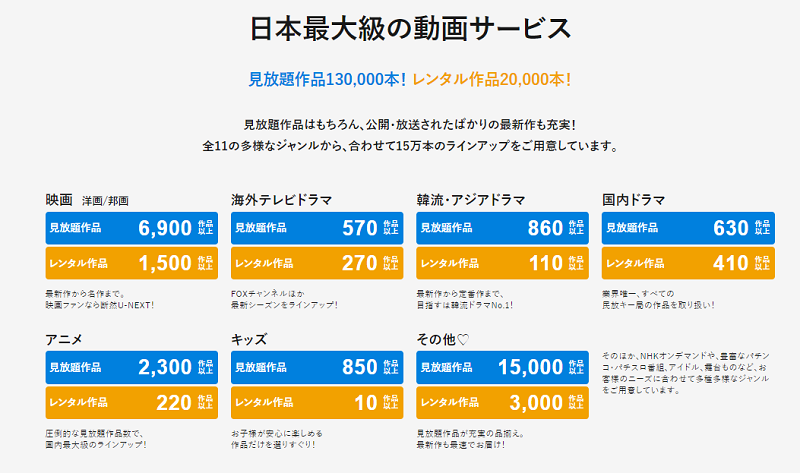Click the blue 見放題作品130,000本 text
The image size is (800, 473).
(327, 80)
